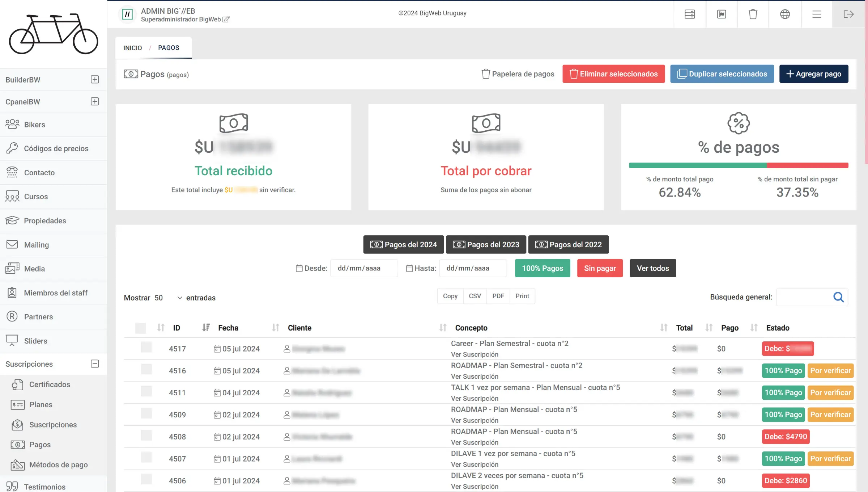
Task: Click the Agregar pago button
Action: [x=813, y=74]
